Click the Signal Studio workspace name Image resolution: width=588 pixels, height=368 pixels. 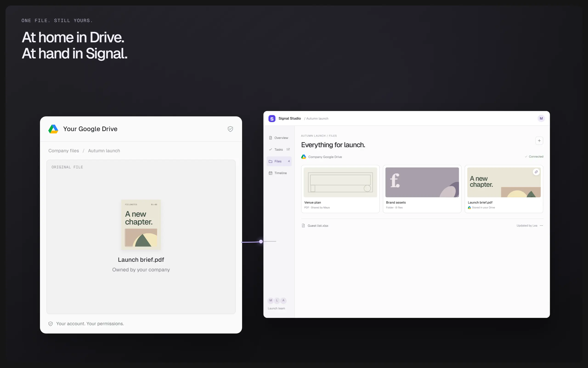click(290, 118)
